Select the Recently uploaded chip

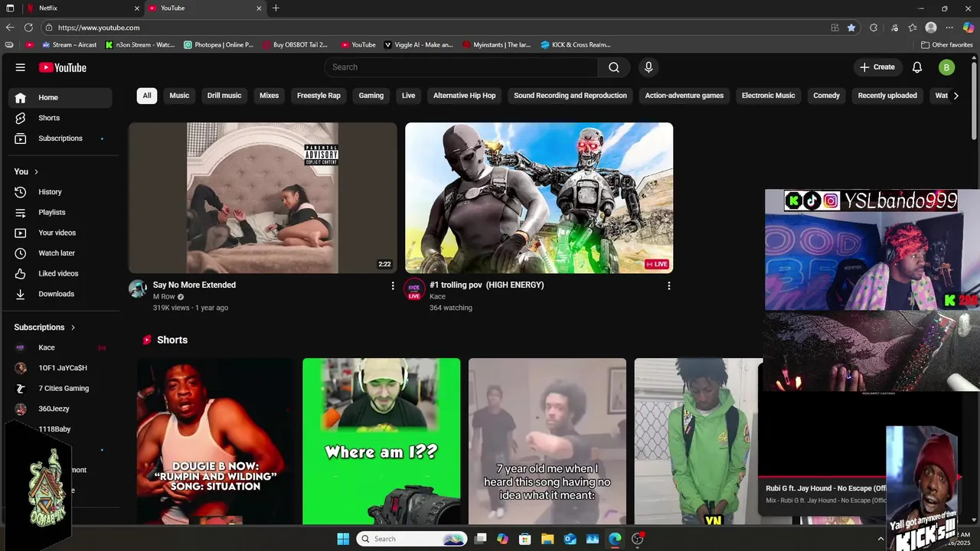(887, 96)
